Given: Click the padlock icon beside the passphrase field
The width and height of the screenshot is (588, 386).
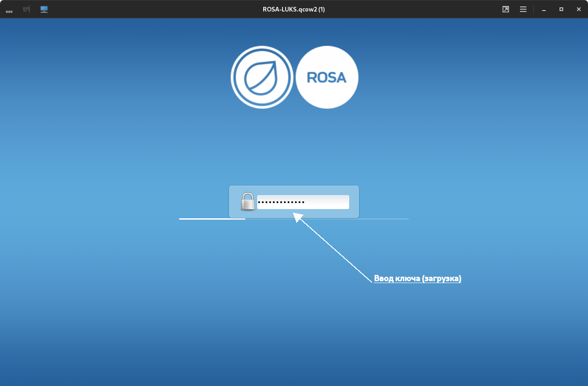Looking at the screenshot, I should coord(248,201).
